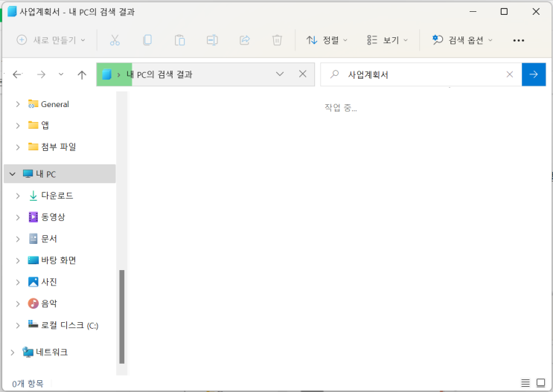
Task: Open the three-dots more options menu
Action: pyautogui.click(x=519, y=41)
